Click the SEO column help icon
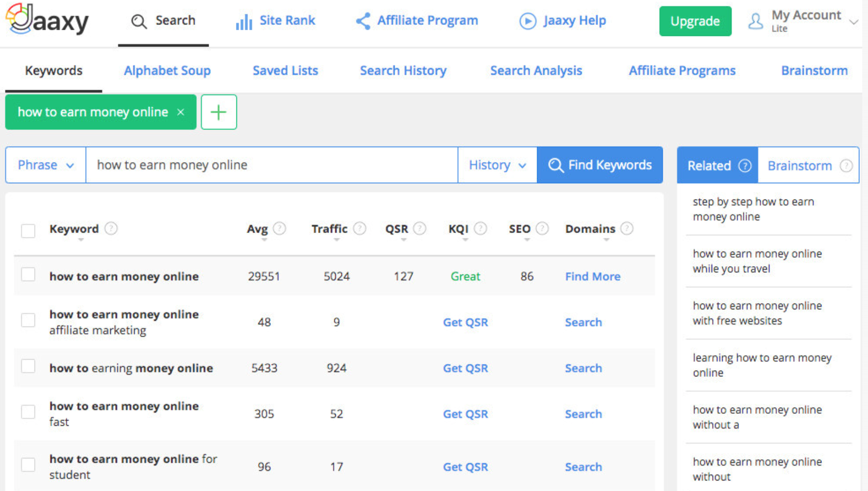Image resolution: width=868 pixels, height=491 pixels. pos(542,229)
